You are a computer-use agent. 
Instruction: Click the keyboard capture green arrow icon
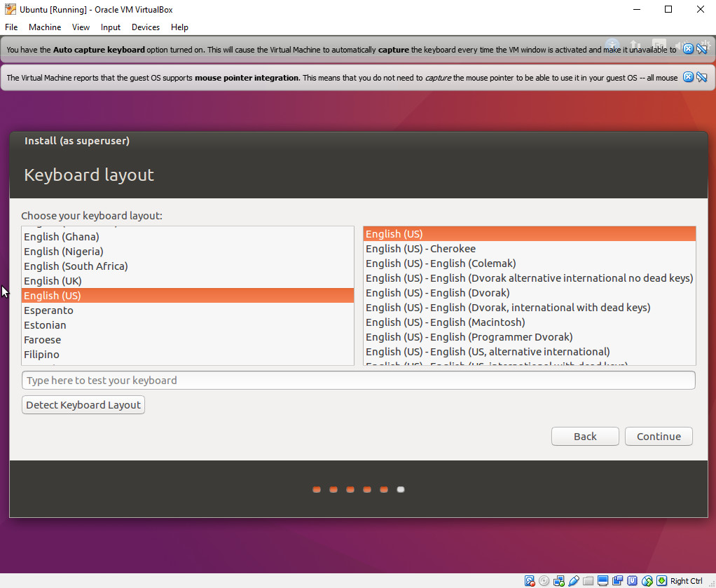661,581
